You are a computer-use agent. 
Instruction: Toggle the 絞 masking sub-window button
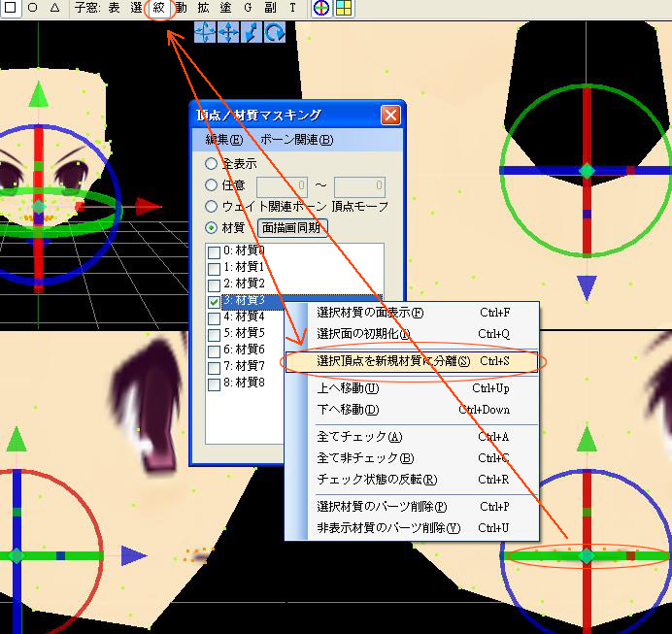pos(158,8)
